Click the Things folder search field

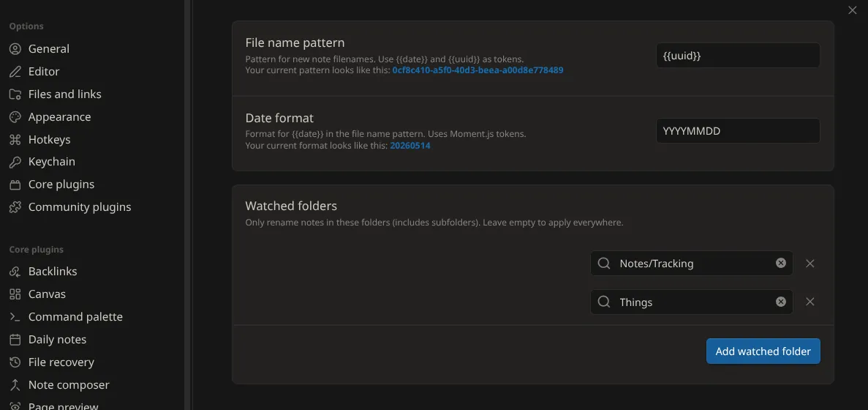coord(692,302)
